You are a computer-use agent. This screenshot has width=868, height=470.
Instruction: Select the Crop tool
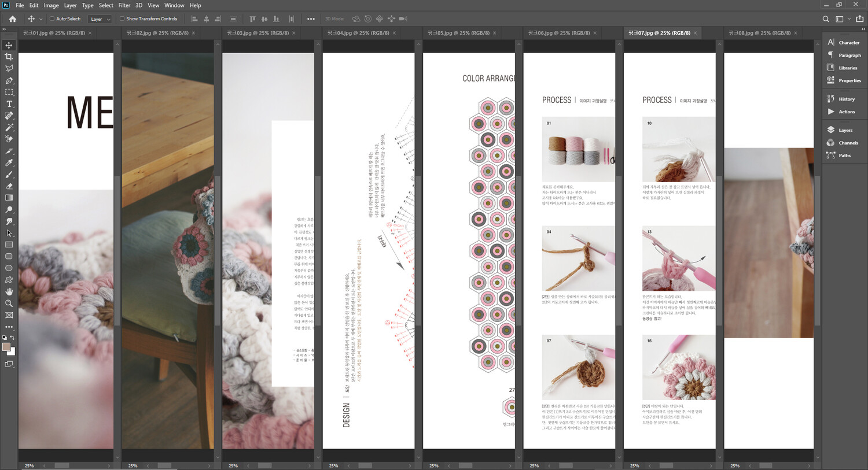(x=9, y=57)
